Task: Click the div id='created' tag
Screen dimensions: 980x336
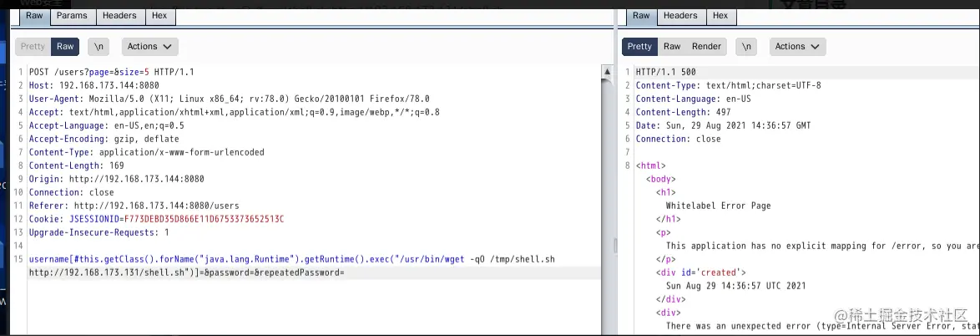Action: point(700,272)
